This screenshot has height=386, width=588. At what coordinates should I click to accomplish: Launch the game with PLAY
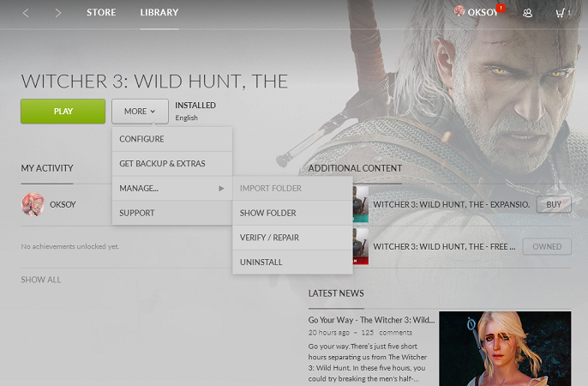tap(63, 112)
